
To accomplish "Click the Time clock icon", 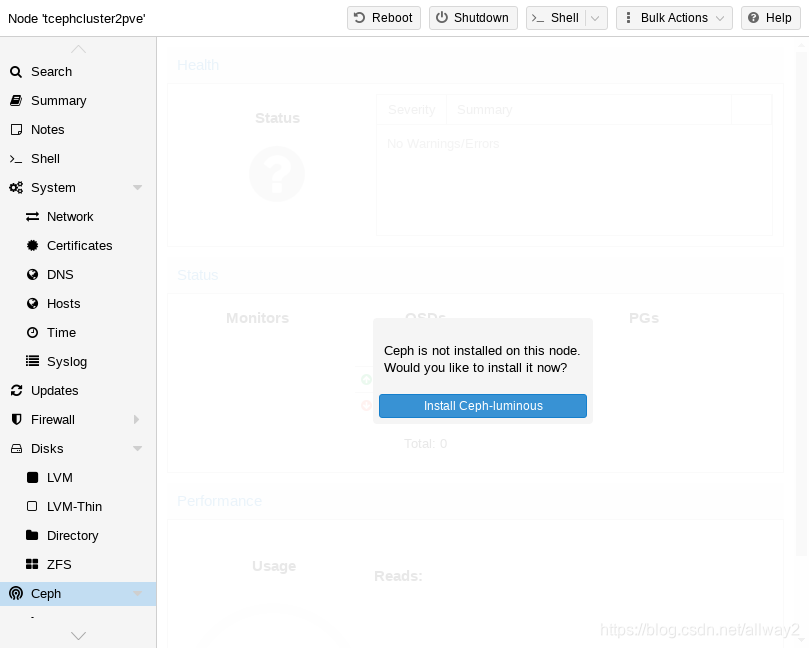I will (33, 332).
